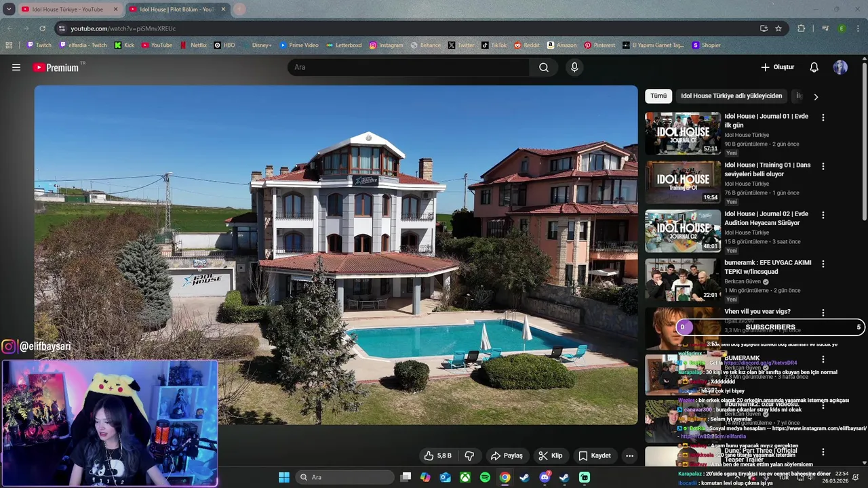
Task: Open the Shopier bookmark
Action: pyautogui.click(x=706, y=45)
